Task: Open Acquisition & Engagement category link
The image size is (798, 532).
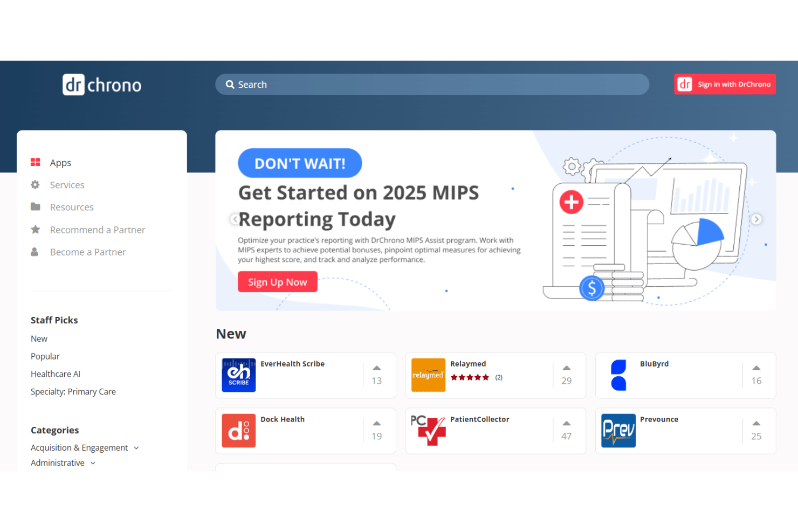Action: coord(79,448)
